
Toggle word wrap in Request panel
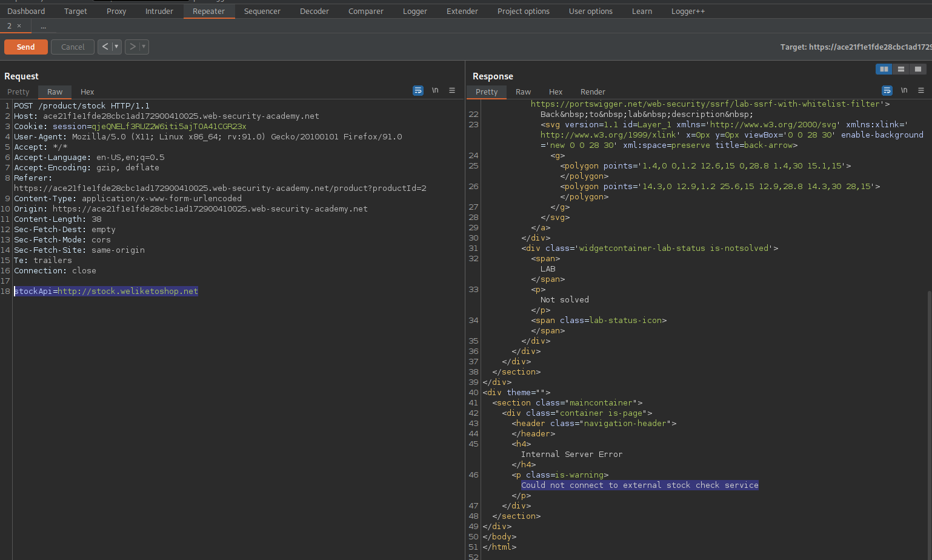pos(418,90)
